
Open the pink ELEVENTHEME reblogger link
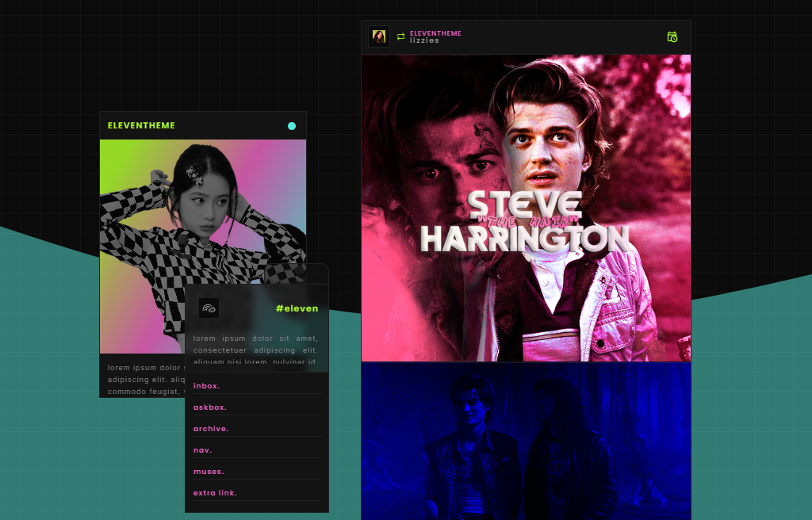[435, 33]
